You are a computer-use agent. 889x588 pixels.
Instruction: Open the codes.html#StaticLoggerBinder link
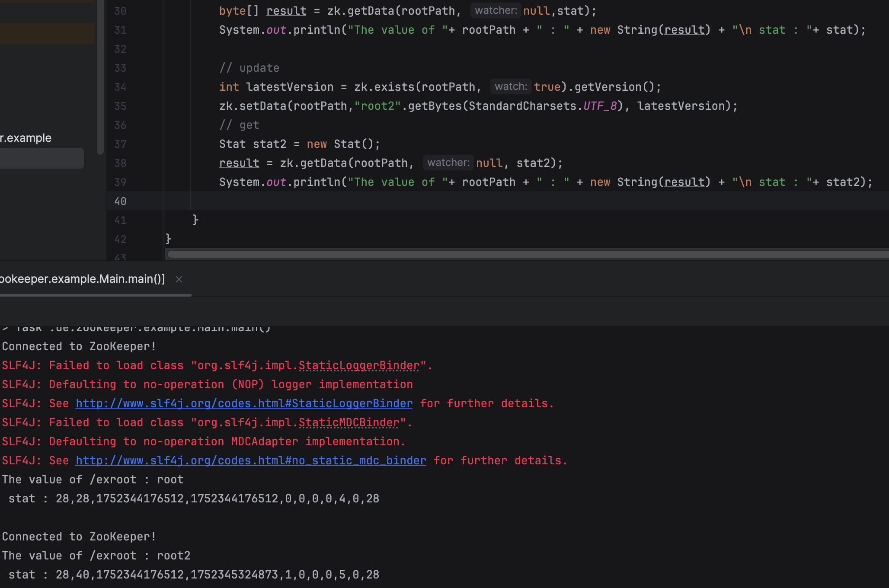point(244,403)
